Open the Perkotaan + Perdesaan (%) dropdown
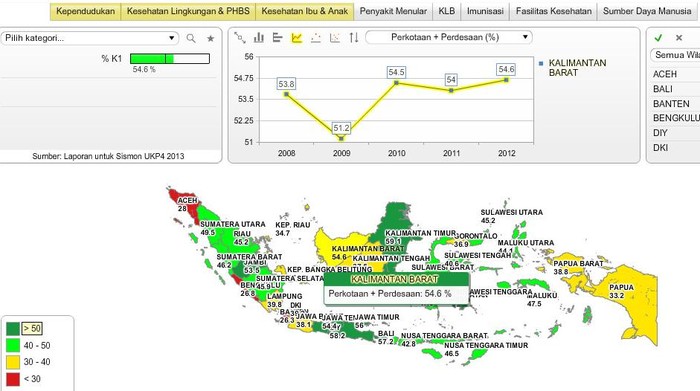 pos(449,37)
